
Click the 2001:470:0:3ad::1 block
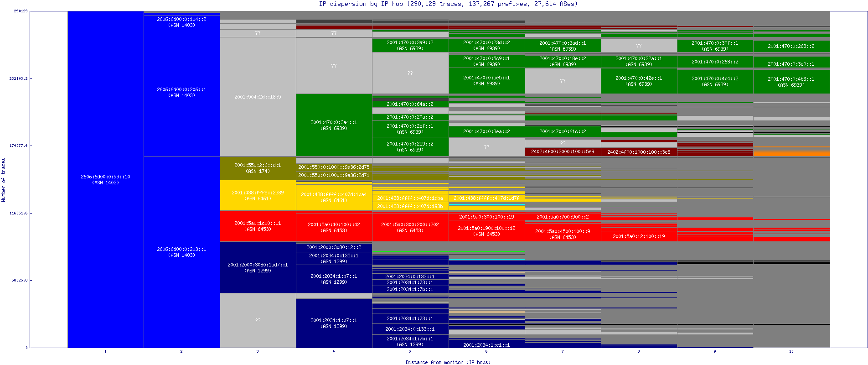563,46
